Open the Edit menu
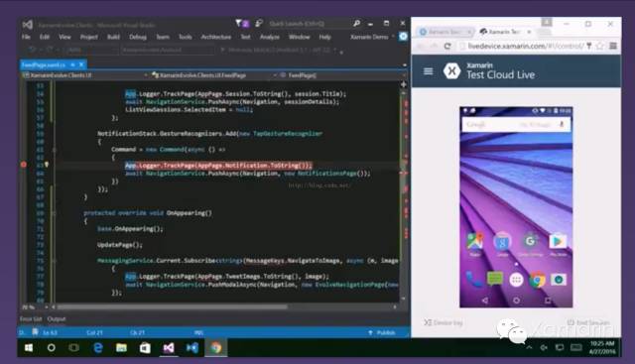Viewport: 635px width, 364px height. (45, 37)
